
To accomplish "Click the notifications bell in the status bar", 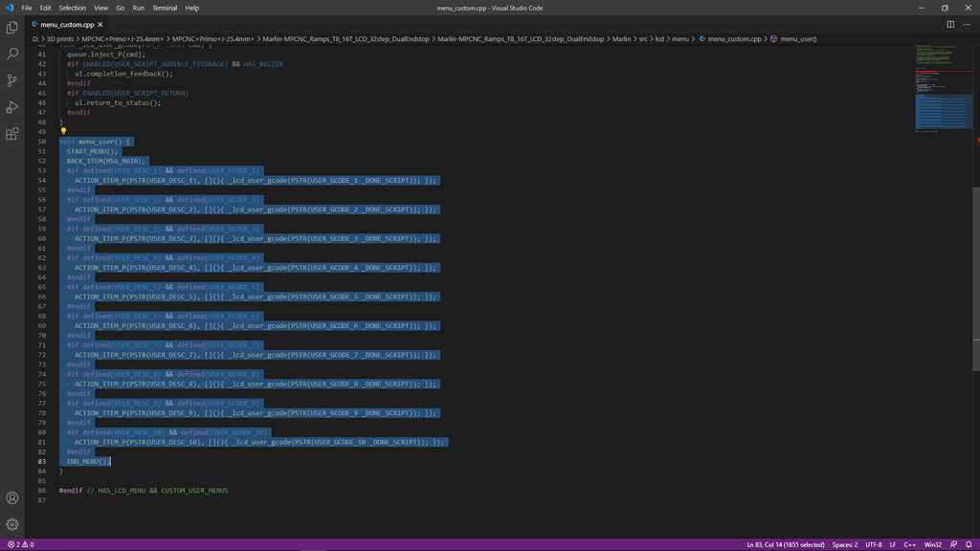I will pyautogui.click(x=969, y=542).
